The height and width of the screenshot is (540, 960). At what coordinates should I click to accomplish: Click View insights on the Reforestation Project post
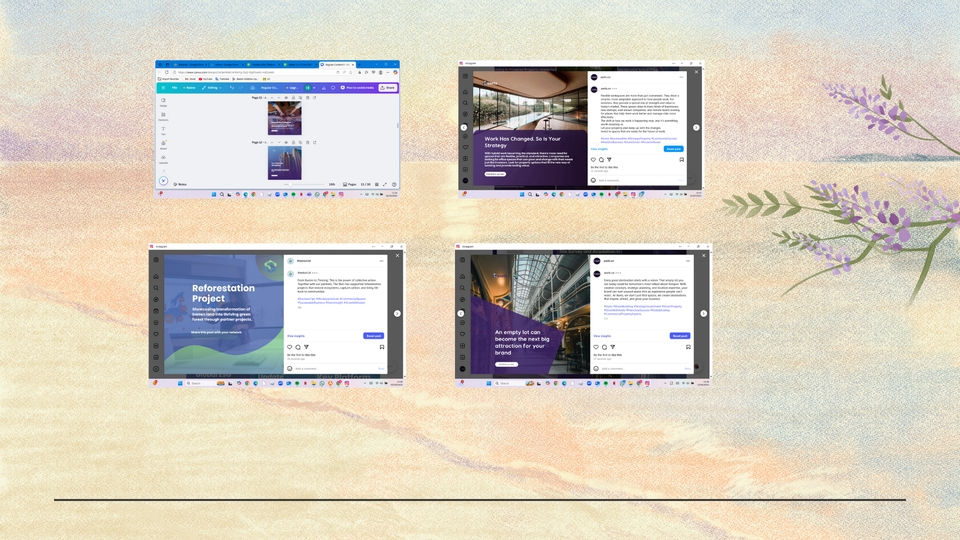[296, 336]
